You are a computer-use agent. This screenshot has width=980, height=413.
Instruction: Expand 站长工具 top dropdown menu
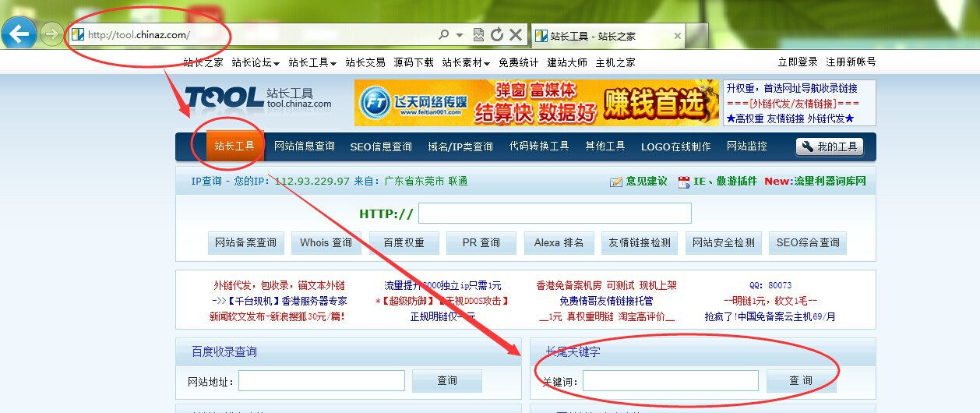312,62
